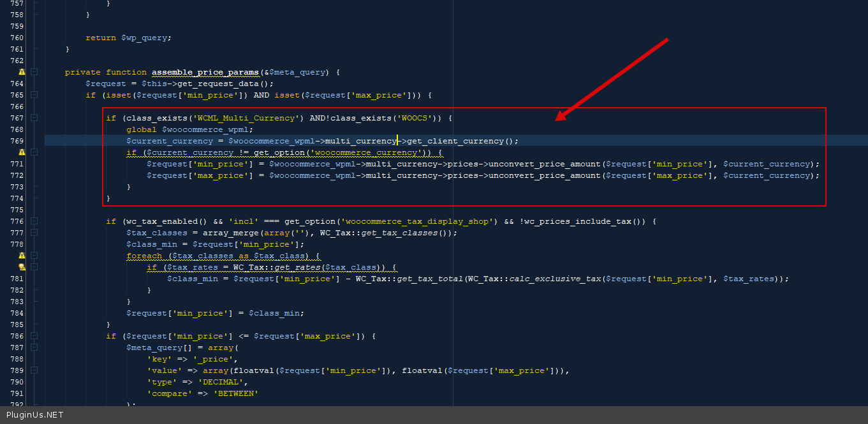Click the get_tax_total method call
This screenshot has height=424, width=868.
(430, 279)
